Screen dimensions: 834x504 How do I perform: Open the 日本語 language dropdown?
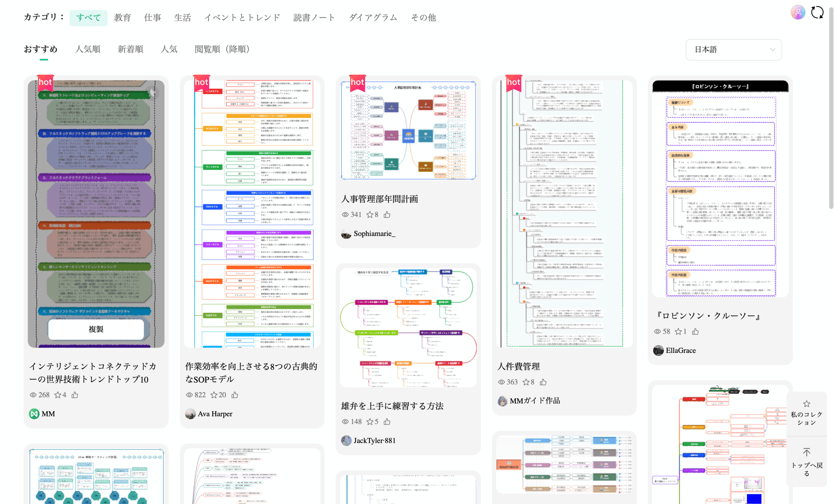tap(733, 50)
